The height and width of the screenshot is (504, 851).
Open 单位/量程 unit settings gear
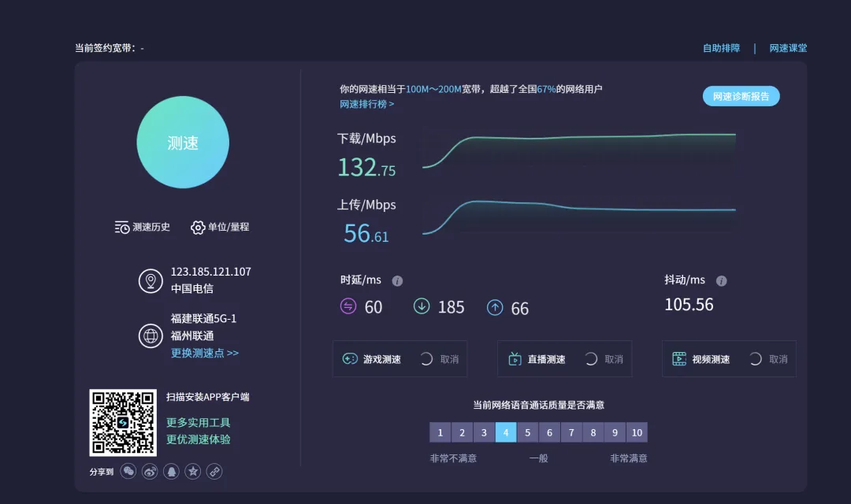[220, 228]
